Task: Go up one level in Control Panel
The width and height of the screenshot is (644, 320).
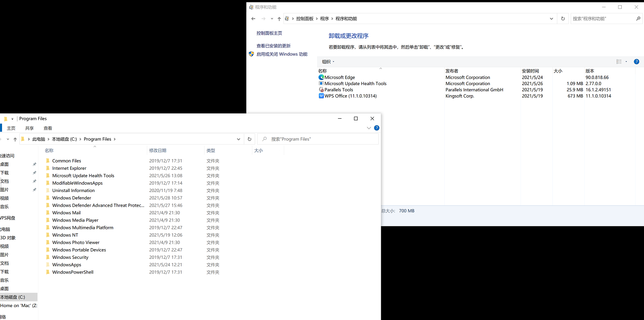Action: pyautogui.click(x=279, y=19)
